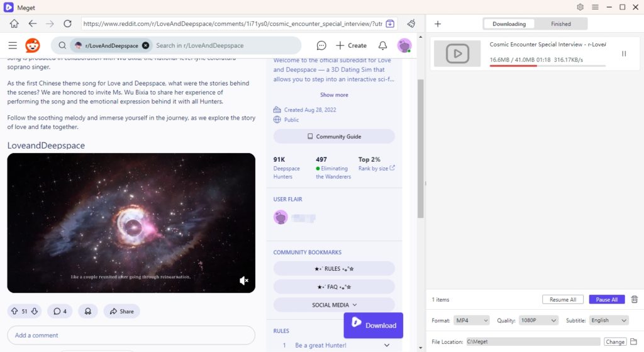Click the download icon in the address bar

390,24
